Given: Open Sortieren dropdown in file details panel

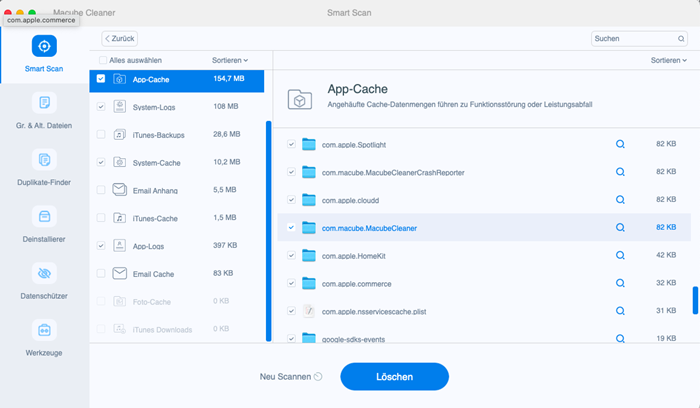Looking at the screenshot, I should (x=669, y=60).
